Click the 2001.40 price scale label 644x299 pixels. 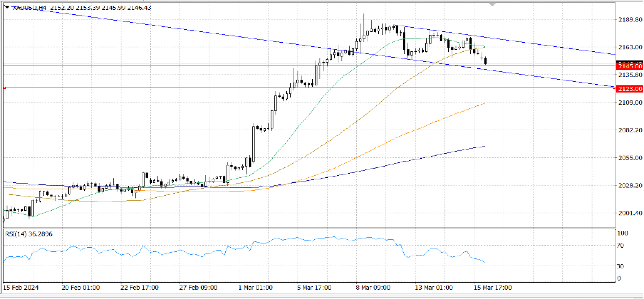(x=630, y=213)
